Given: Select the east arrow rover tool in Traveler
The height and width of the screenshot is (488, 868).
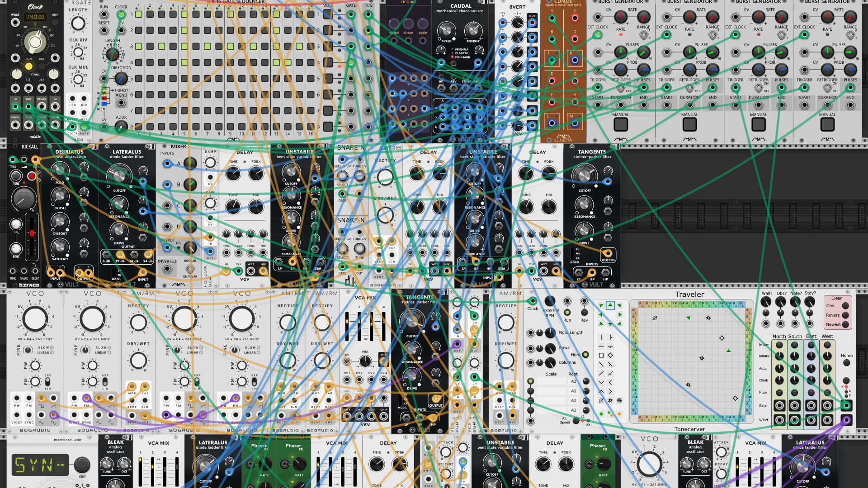Looking at the screenshot, I should [620, 314].
